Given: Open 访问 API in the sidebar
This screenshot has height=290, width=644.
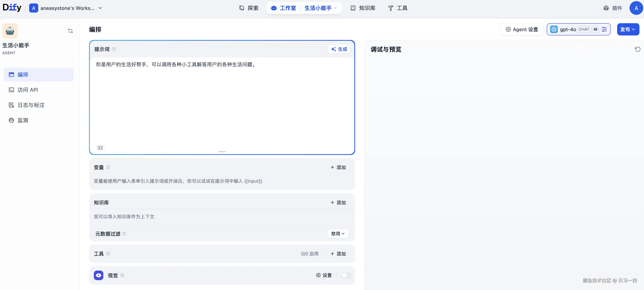Looking at the screenshot, I should [x=28, y=90].
